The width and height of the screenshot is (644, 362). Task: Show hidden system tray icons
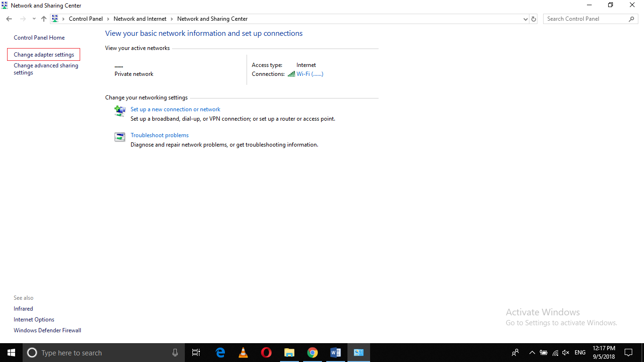click(x=532, y=353)
